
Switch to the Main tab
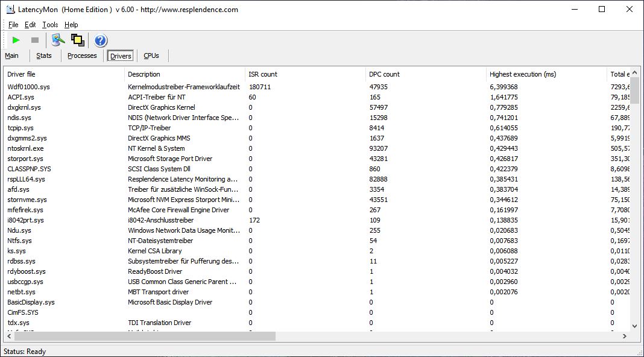point(12,55)
